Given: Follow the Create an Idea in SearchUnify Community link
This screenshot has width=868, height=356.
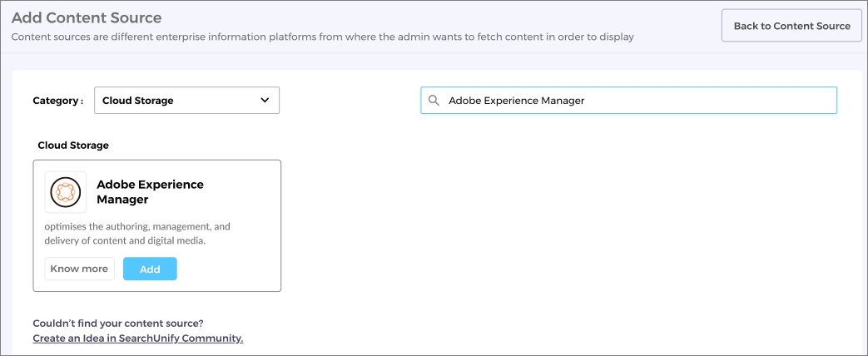Looking at the screenshot, I should click(137, 339).
